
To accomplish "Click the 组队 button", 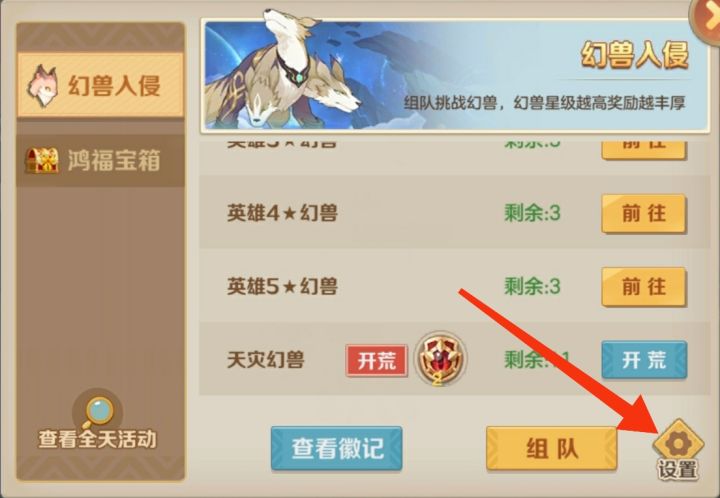I will (551, 448).
